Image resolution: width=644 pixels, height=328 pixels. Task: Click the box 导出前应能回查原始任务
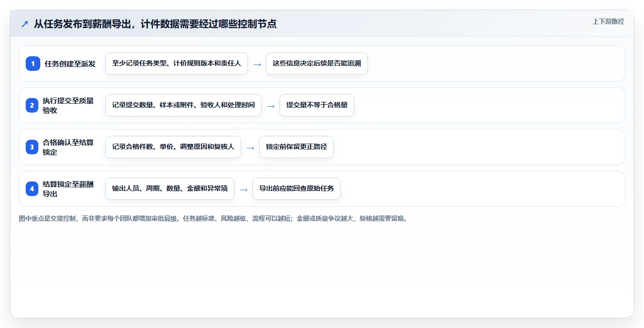pos(297,189)
